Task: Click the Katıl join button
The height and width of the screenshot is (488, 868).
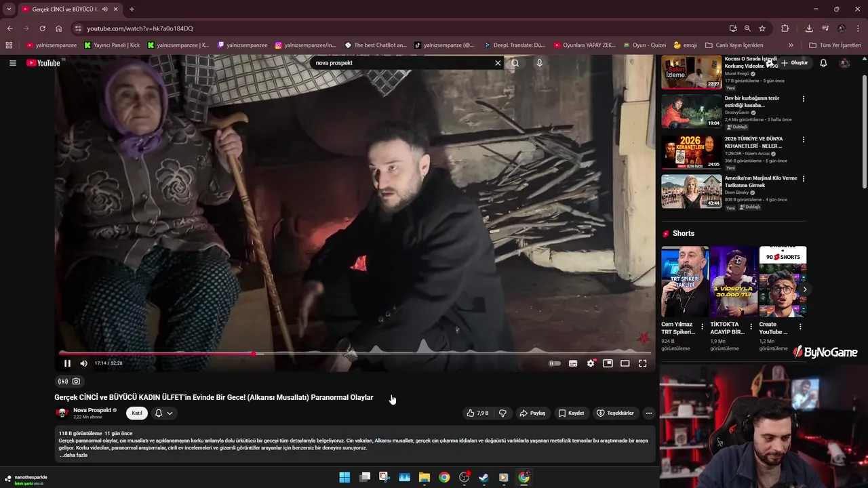Action: coord(137,413)
